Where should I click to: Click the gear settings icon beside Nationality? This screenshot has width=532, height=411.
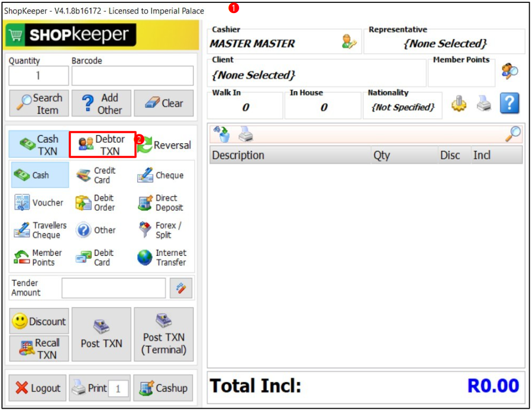(459, 103)
